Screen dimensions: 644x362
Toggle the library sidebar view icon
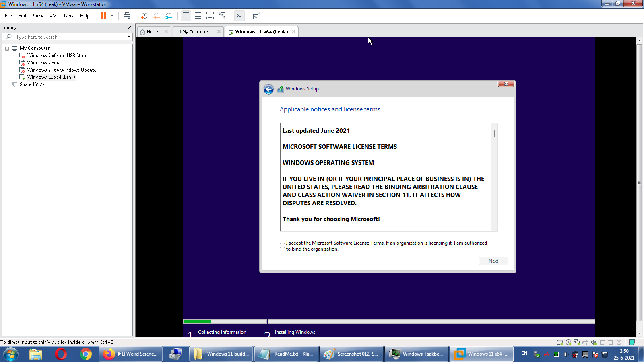click(x=186, y=16)
